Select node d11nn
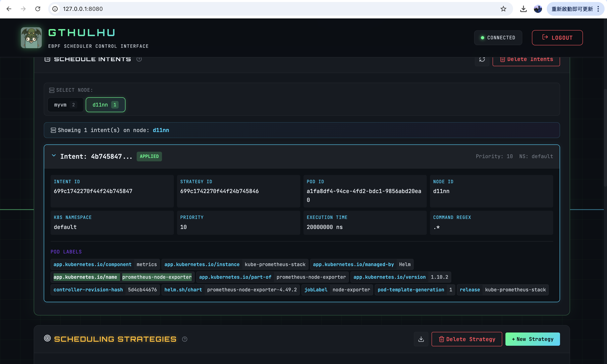The width and height of the screenshot is (607, 364). (x=105, y=105)
